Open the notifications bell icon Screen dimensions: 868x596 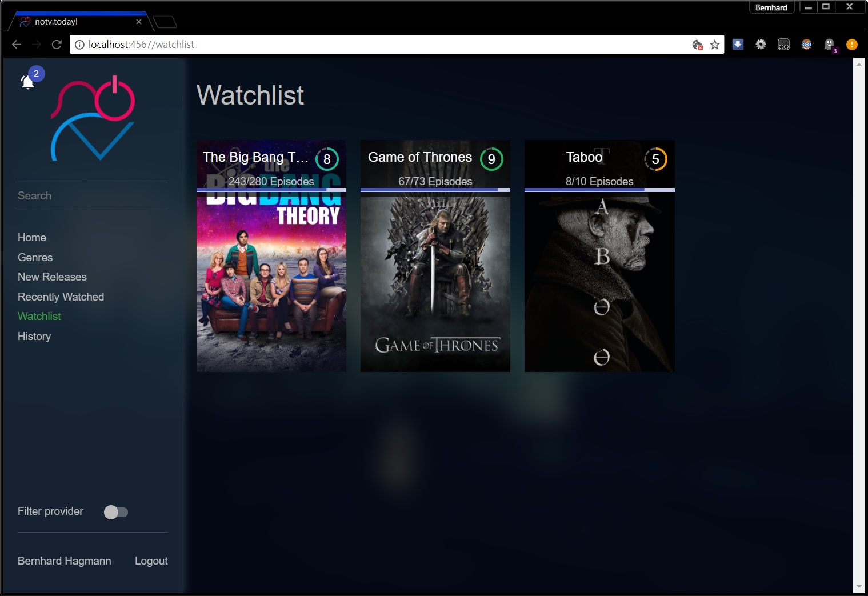click(x=27, y=82)
